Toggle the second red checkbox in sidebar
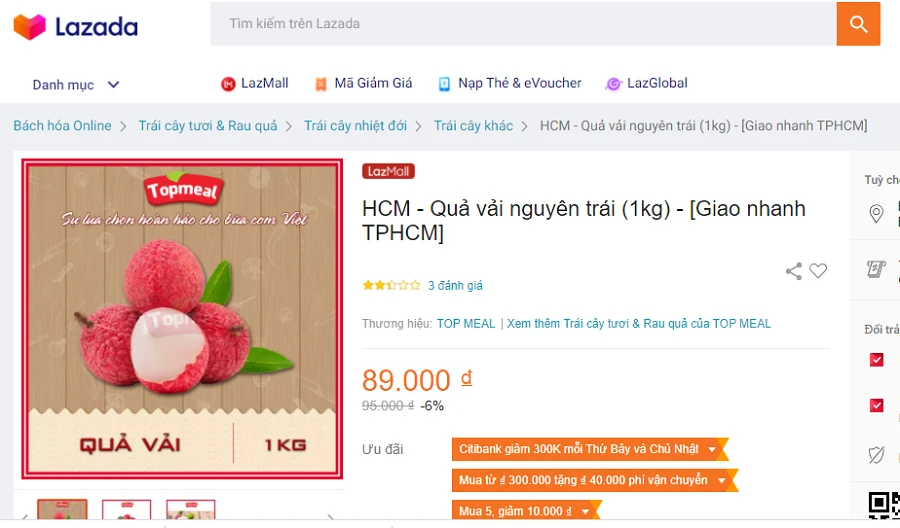Screen dimensions: 900x528 click(x=876, y=405)
